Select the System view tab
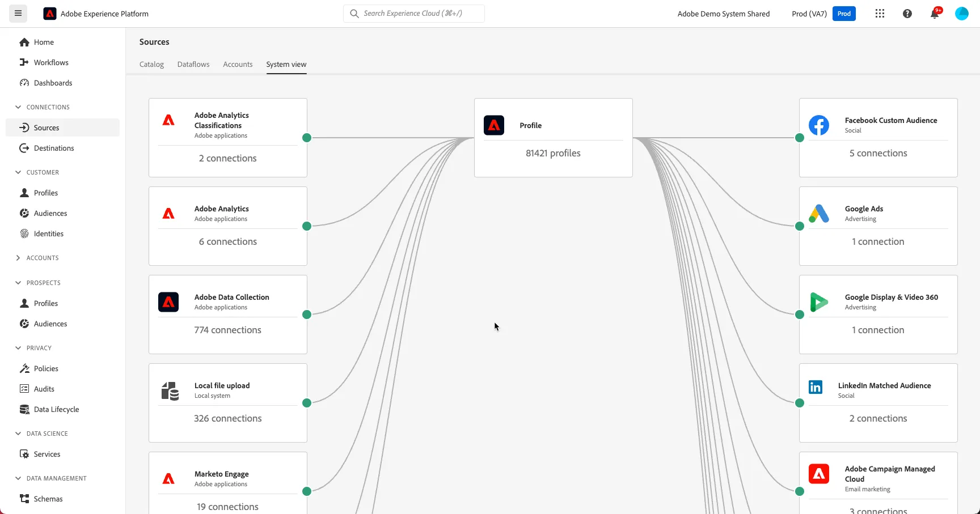The width and height of the screenshot is (980, 514). 286,65
